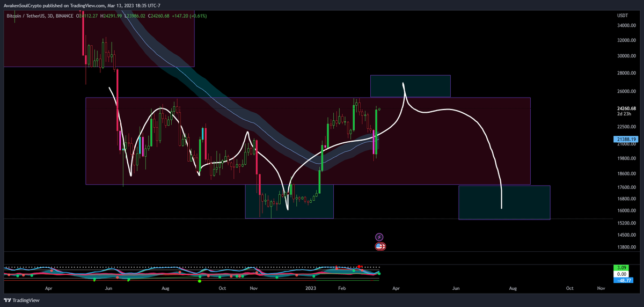
Task: Click the Oct label before Nov 2022
Action: (222, 288)
